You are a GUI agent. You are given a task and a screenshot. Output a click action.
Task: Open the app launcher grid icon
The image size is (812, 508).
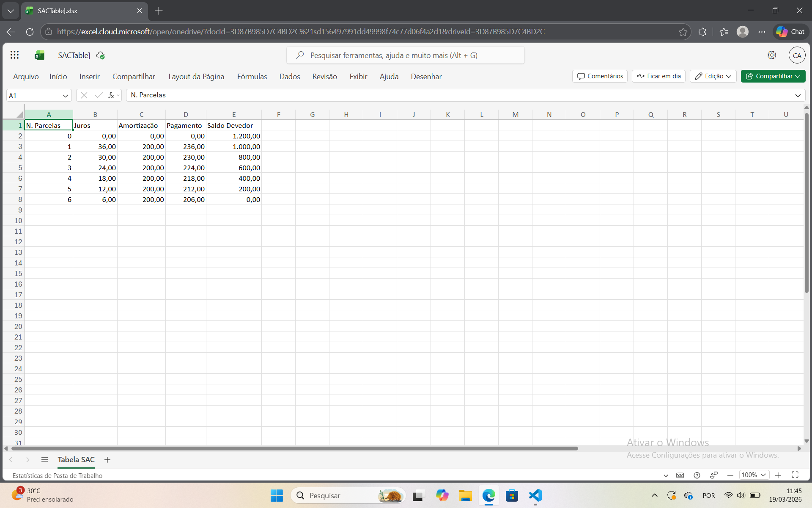[14, 55]
